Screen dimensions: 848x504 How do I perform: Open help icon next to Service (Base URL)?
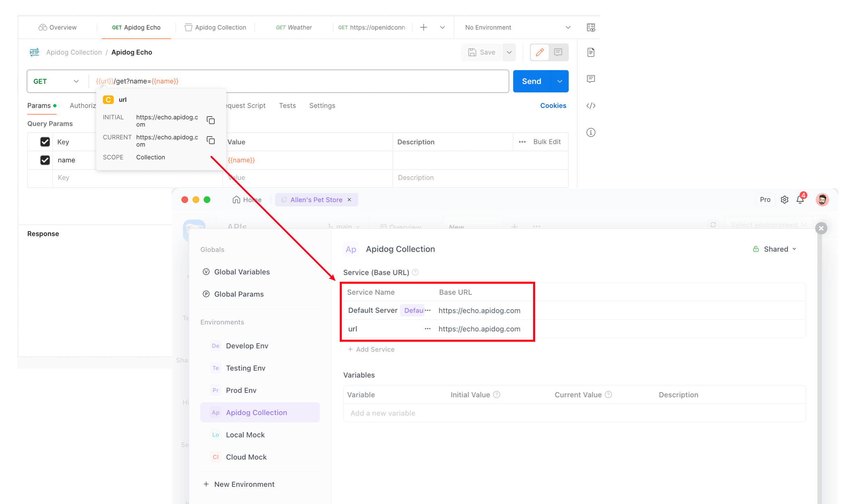[x=415, y=272]
